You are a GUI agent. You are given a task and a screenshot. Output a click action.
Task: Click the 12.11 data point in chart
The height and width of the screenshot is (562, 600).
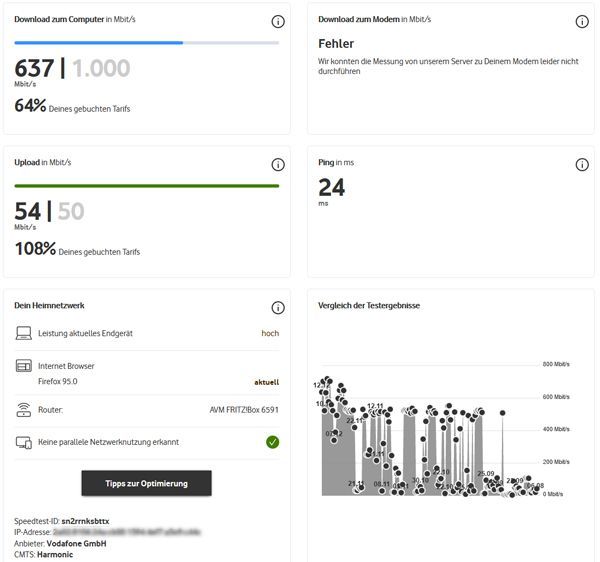(375, 406)
